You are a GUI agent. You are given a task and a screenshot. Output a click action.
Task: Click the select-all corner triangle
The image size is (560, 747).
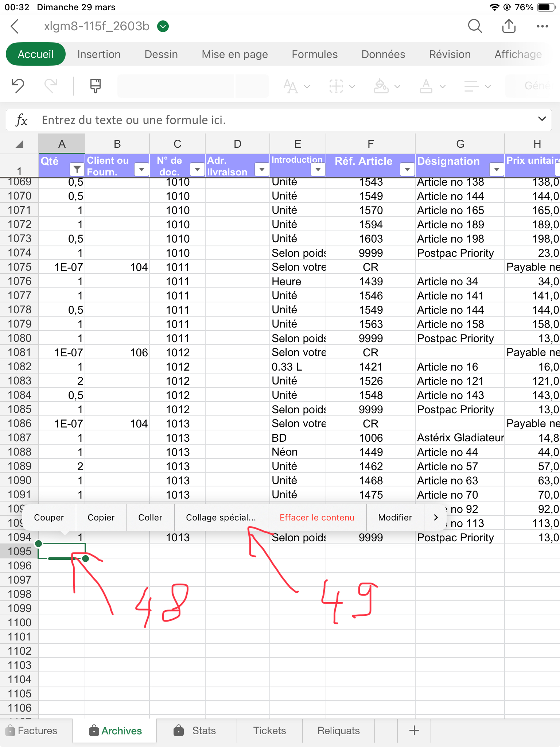[19, 144]
